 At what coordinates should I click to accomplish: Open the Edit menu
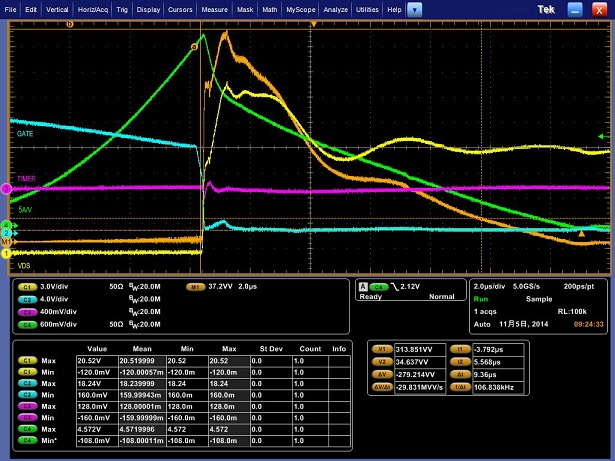(31, 9)
